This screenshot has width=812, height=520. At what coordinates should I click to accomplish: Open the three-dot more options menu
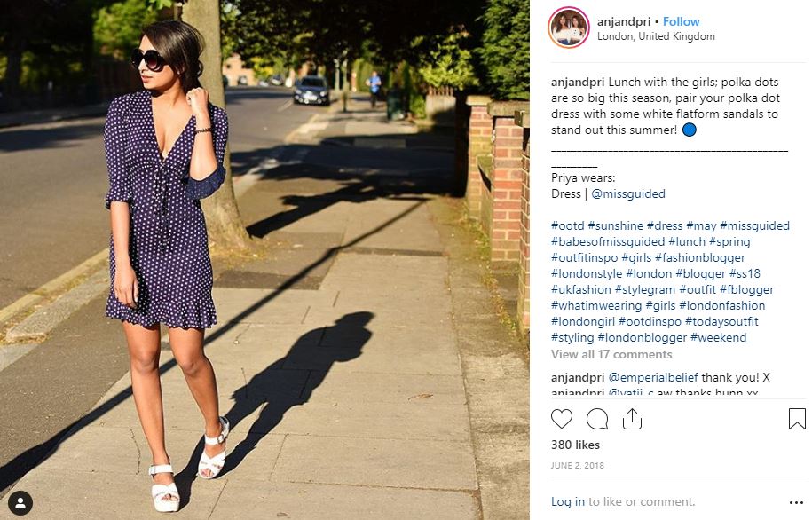796,502
